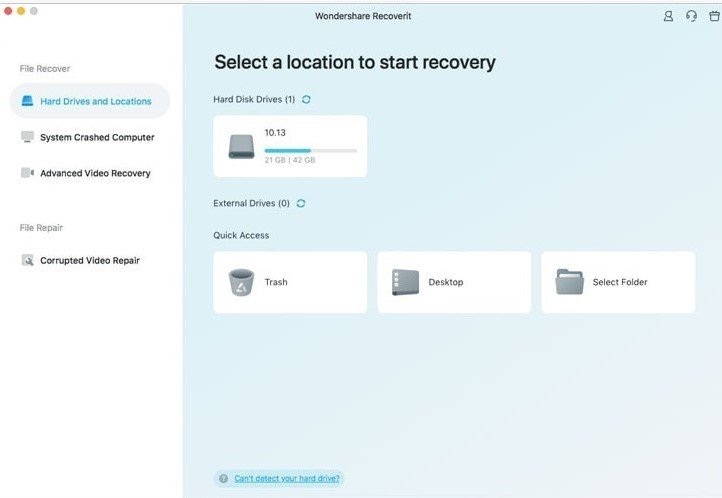Select Hard Drives and Locations in the sidebar
The width and height of the screenshot is (722, 498).
pyautogui.click(x=90, y=101)
